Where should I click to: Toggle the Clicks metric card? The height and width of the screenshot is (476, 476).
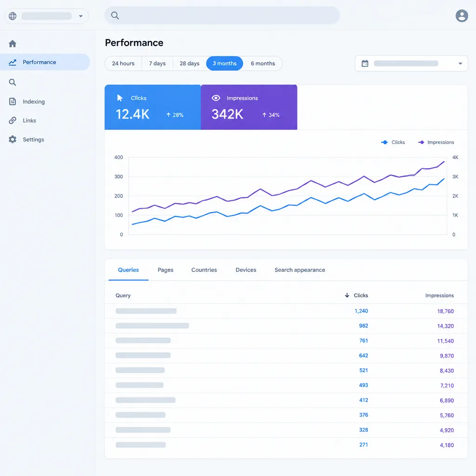click(152, 107)
